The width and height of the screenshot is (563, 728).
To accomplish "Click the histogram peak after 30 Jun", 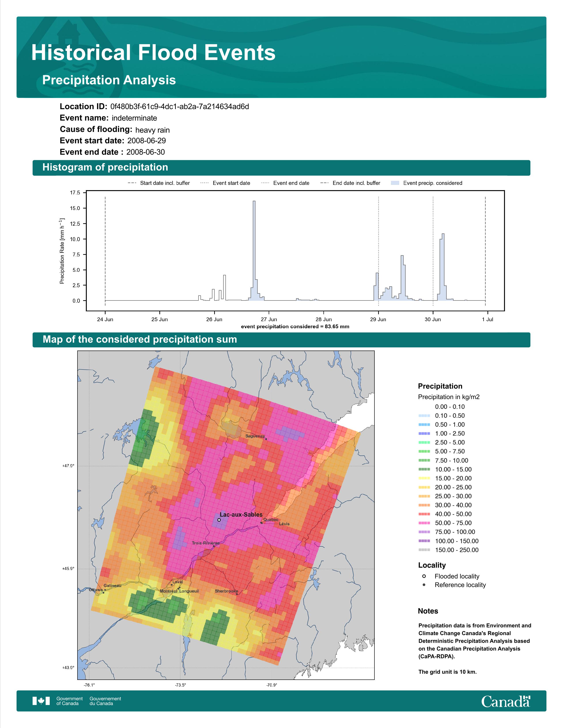I will coord(443,267).
